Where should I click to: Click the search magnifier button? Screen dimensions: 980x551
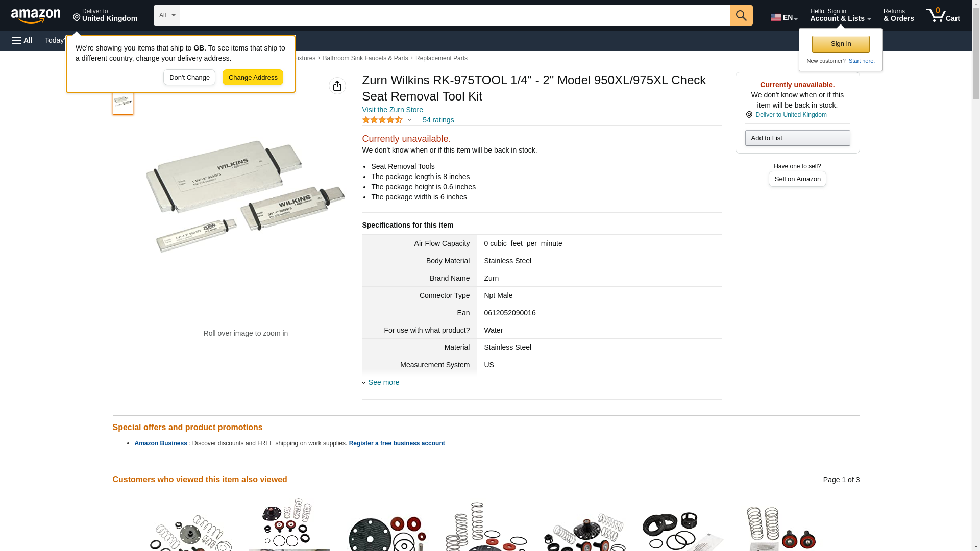(x=741, y=15)
